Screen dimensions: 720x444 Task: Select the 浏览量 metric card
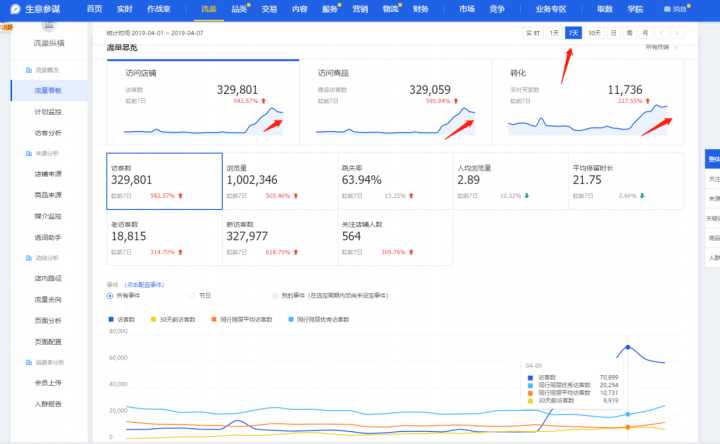coord(279,180)
